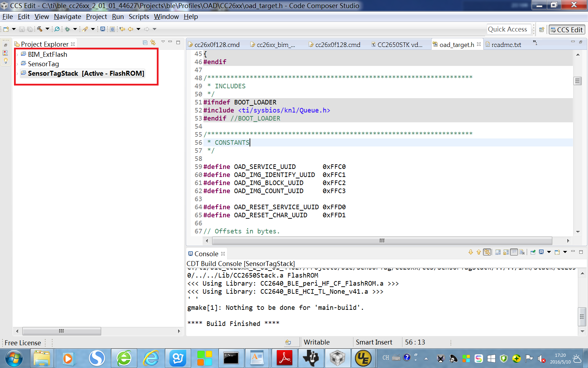Build project with the hammer icon
Screen dimensions: 588x368
pyautogui.click(x=40, y=29)
